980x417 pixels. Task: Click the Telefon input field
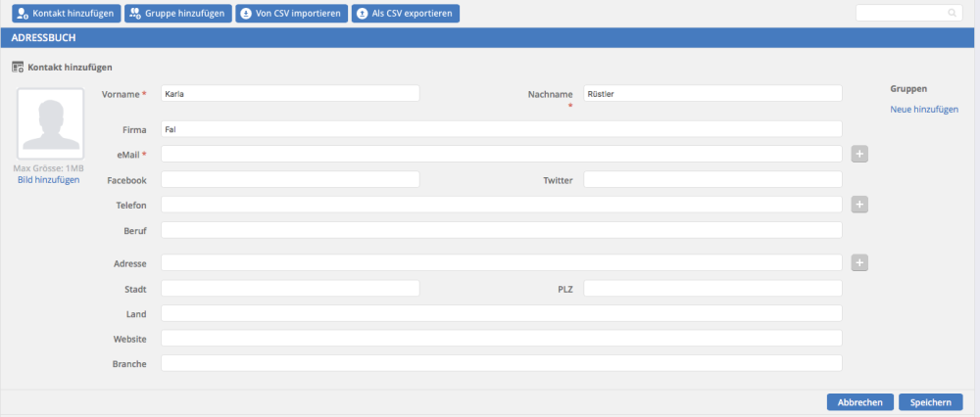click(x=502, y=205)
